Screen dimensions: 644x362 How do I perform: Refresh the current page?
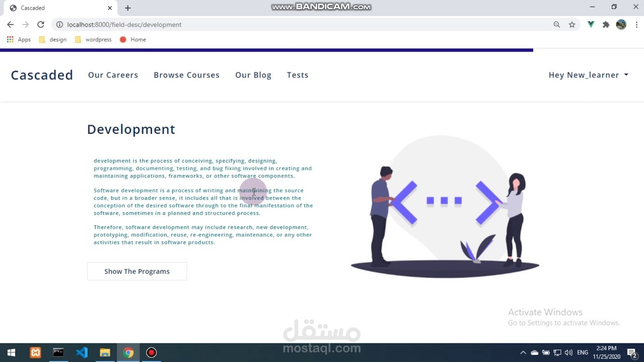coord(41,24)
